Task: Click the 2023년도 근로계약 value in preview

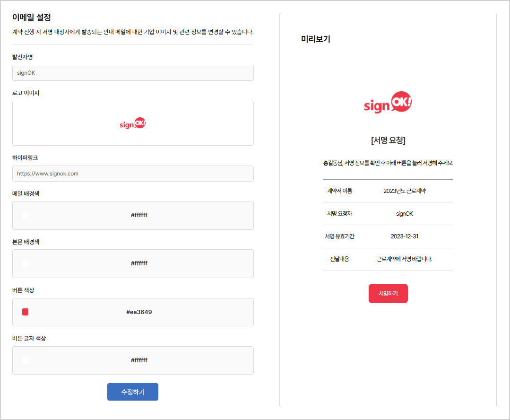Action: (404, 191)
